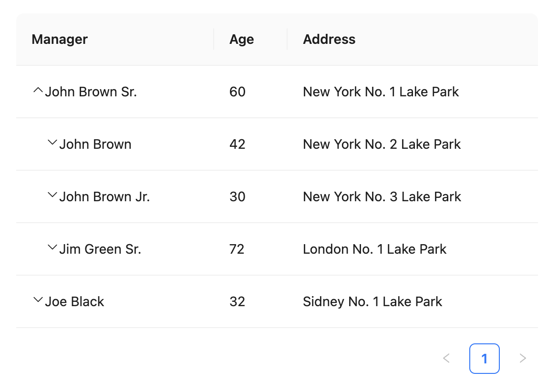This screenshot has height=392, width=558.
Task: Click New York No. 2 Lake Park address
Action: [x=382, y=144]
